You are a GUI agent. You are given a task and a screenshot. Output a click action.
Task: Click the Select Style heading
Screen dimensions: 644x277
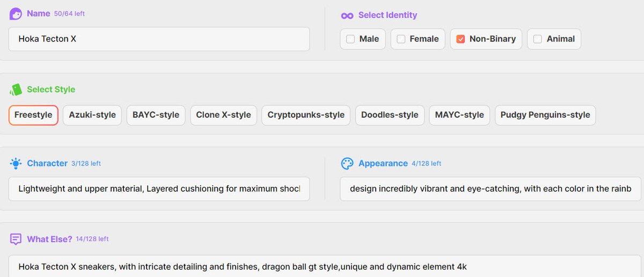click(x=51, y=89)
